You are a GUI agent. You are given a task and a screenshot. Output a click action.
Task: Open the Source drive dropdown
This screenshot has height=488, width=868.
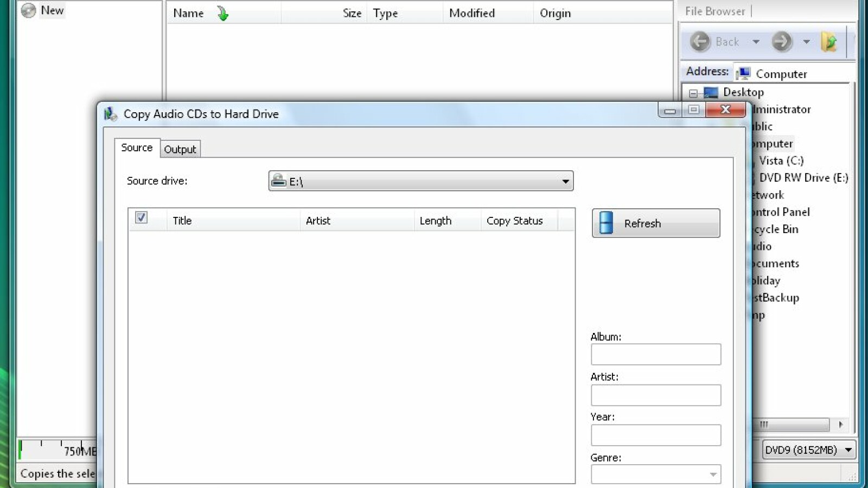point(565,181)
